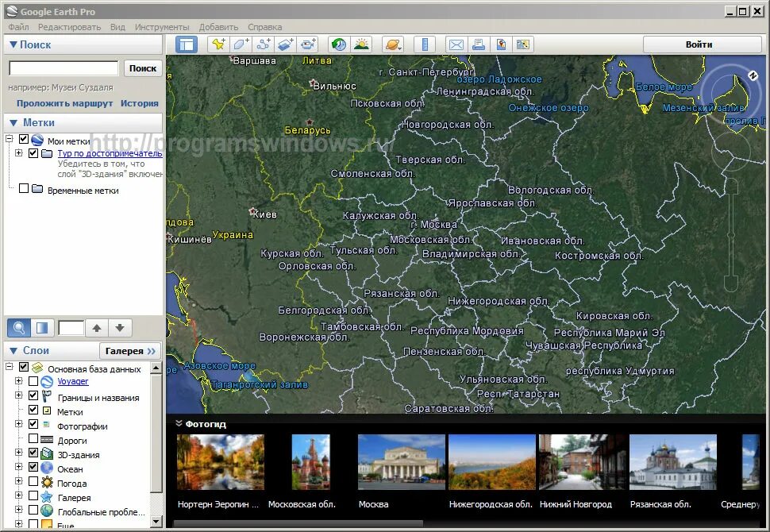Uncheck the Фотографии layer
Viewport: 770px width, 532px height.
pos(33,424)
